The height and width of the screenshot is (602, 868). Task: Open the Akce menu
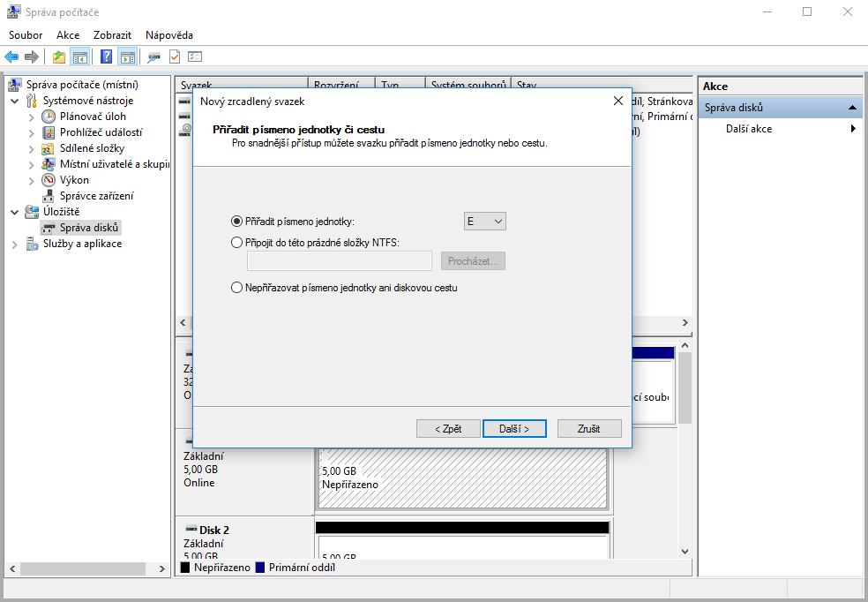[68, 35]
